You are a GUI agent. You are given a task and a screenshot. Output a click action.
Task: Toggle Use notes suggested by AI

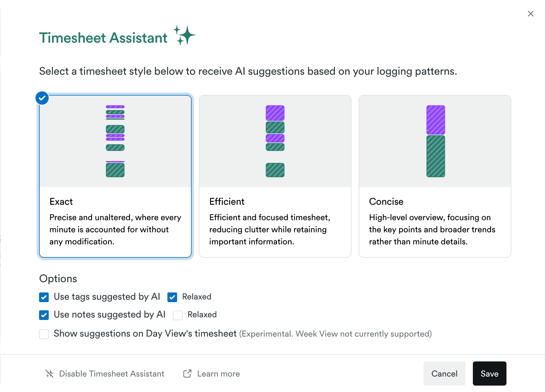click(44, 315)
